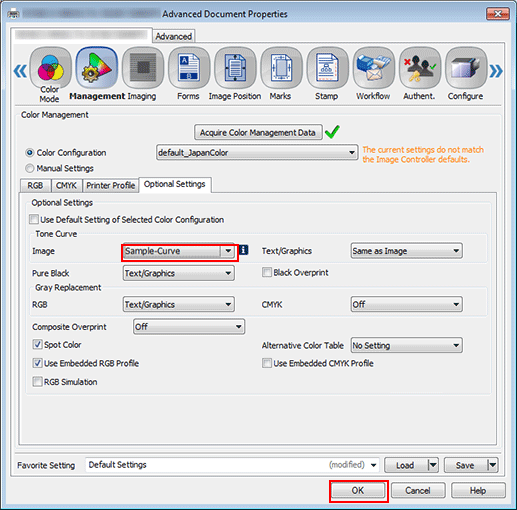Switch to the RGB tab

[35, 185]
